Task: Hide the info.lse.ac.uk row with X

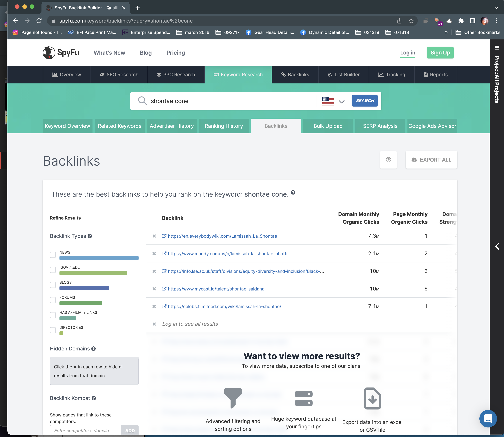Action: [x=154, y=271]
